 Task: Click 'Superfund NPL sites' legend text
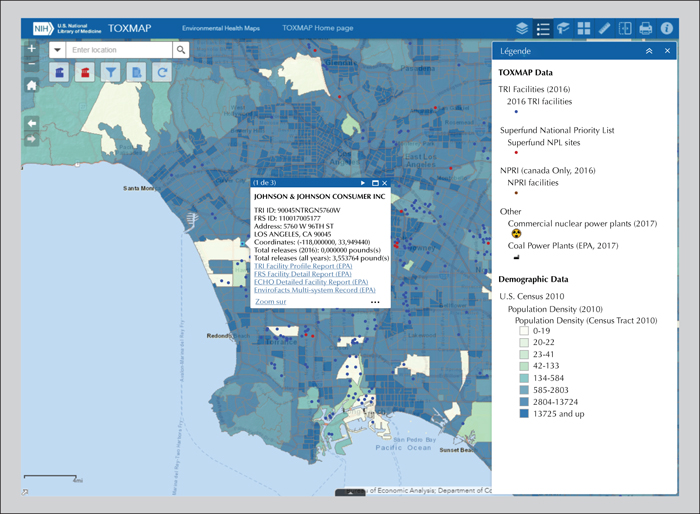pyautogui.click(x=544, y=143)
